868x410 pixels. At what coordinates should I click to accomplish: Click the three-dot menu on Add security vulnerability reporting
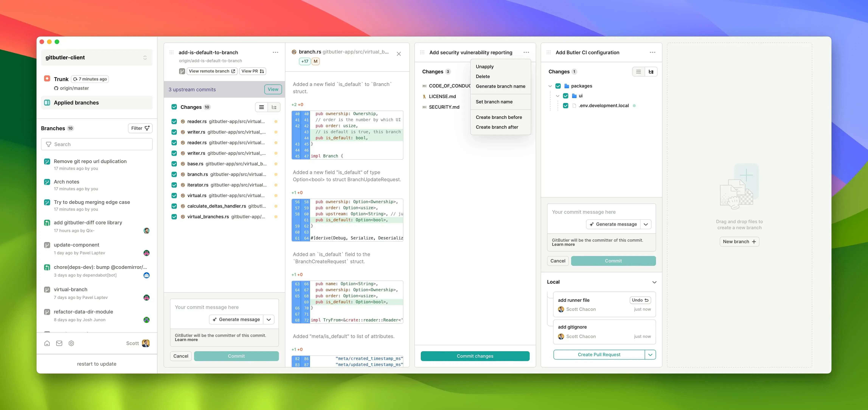[526, 52]
